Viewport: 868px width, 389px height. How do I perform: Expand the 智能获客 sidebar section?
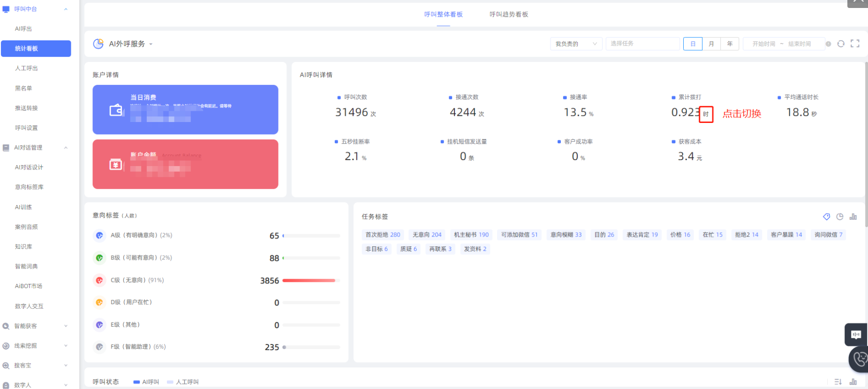[36, 326]
